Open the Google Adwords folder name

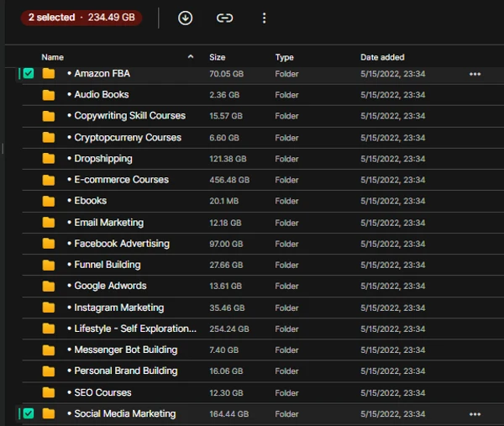pos(110,286)
